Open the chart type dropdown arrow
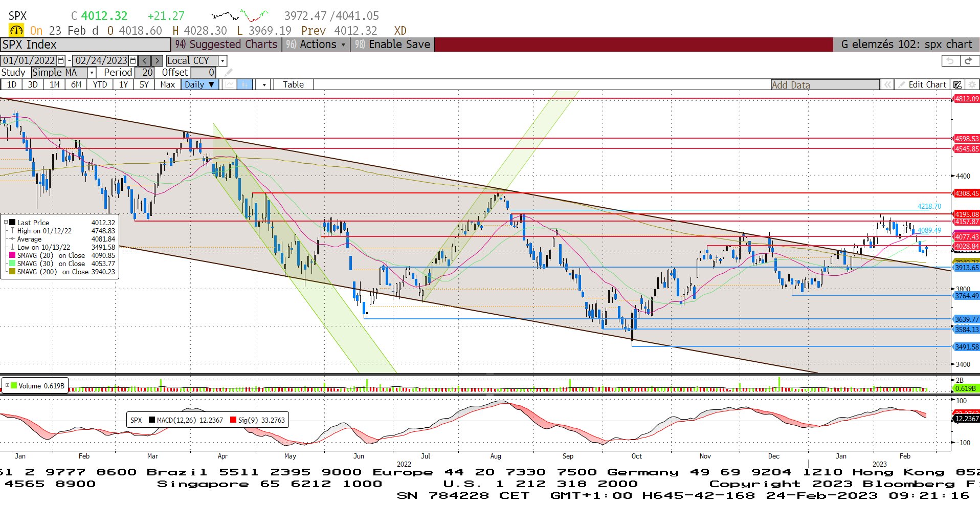The image size is (980, 524). [264, 84]
